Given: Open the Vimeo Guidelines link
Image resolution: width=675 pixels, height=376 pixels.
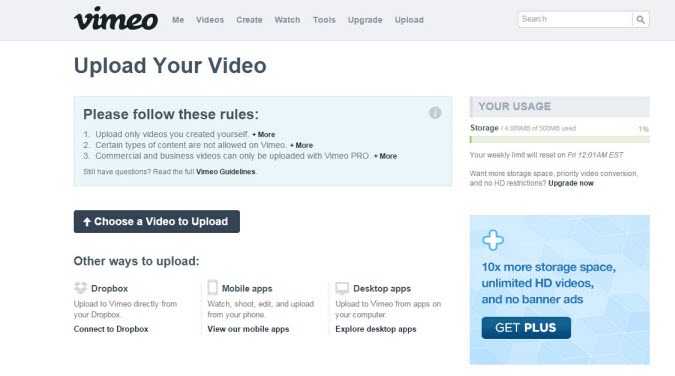Looking at the screenshot, I should pos(226,171).
